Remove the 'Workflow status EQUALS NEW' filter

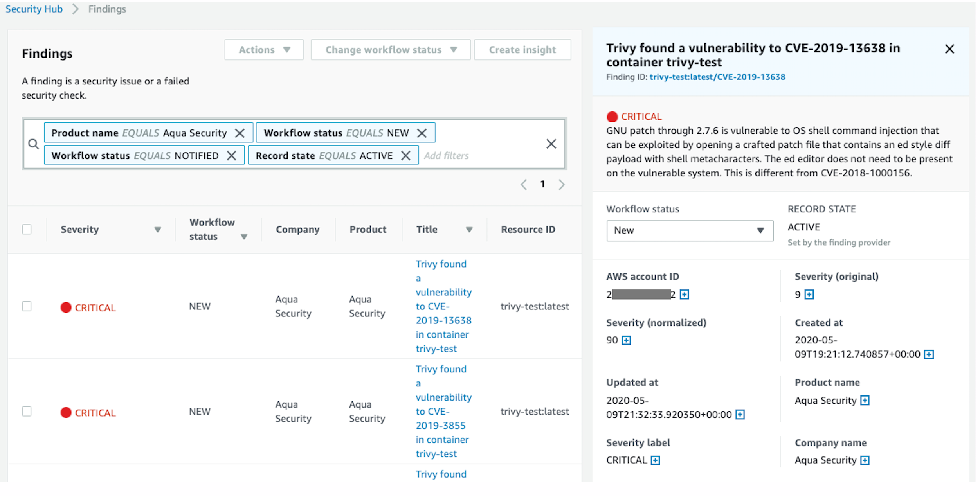(422, 133)
